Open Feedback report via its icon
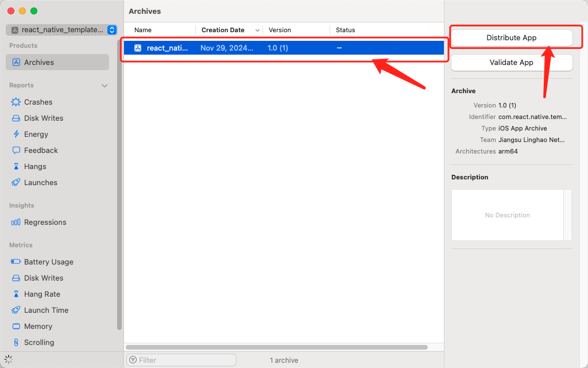588x368 pixels. click(x=16, y=150)
